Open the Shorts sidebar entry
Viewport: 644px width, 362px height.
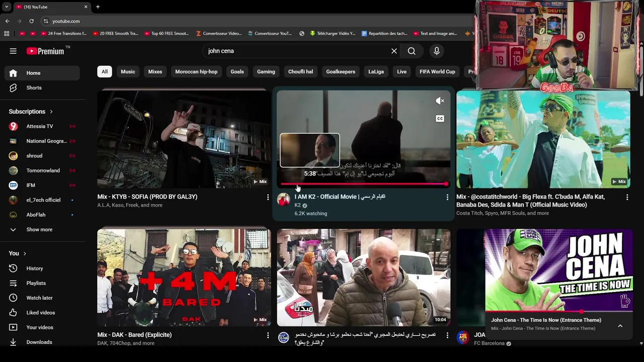click(42, 87)
